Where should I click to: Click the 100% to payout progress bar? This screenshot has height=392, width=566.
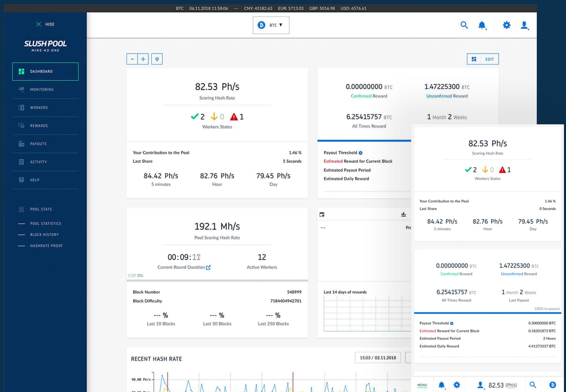click(488, 313)
